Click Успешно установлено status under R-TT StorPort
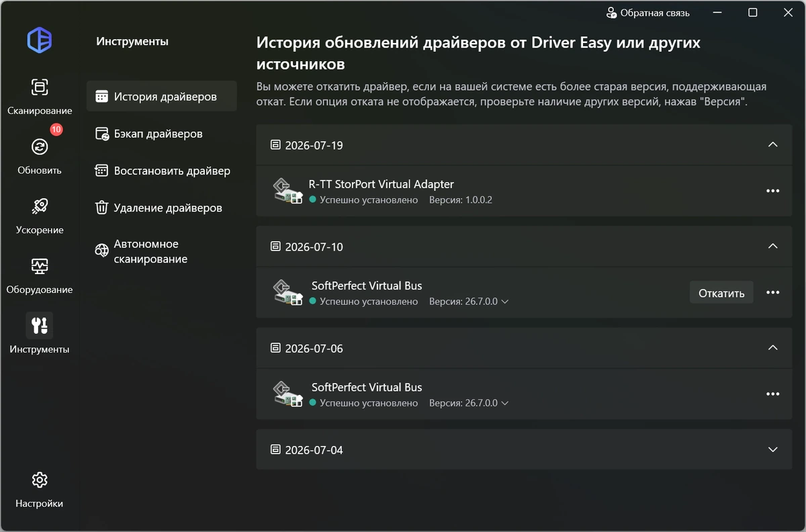The height and width of the screenshot is (532, 806). tap(369, 200)
